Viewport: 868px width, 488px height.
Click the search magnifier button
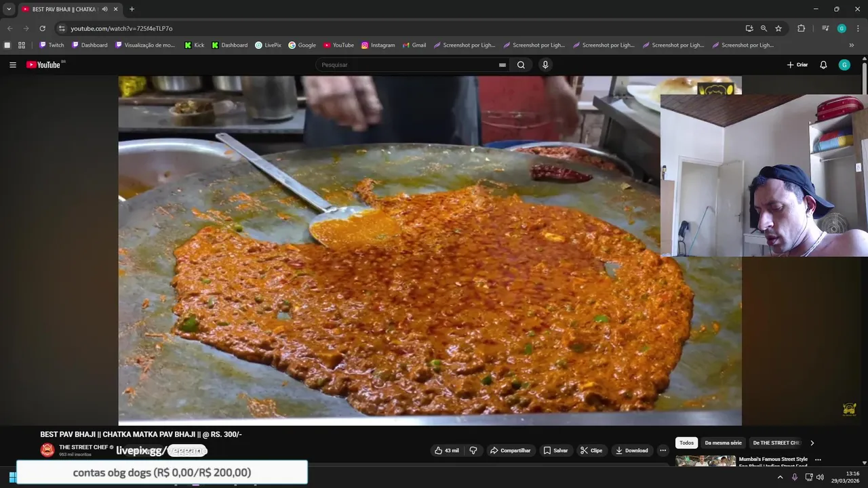point(521,65)
